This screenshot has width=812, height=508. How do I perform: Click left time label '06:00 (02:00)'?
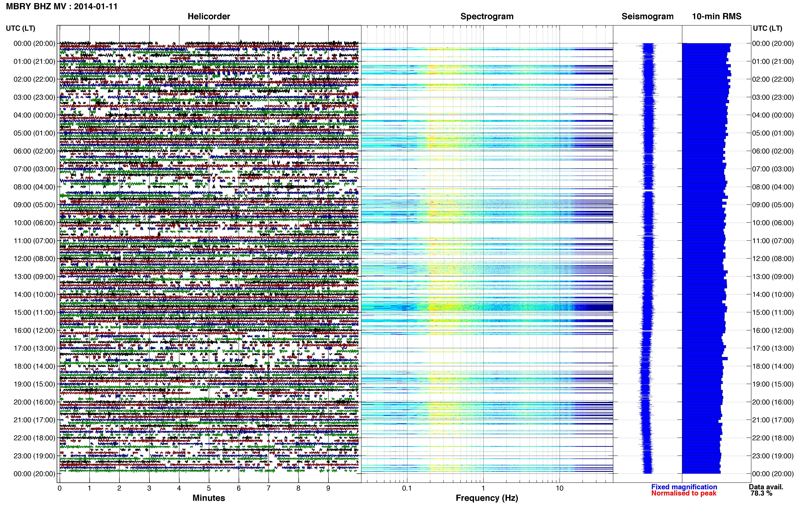(34, 151)
